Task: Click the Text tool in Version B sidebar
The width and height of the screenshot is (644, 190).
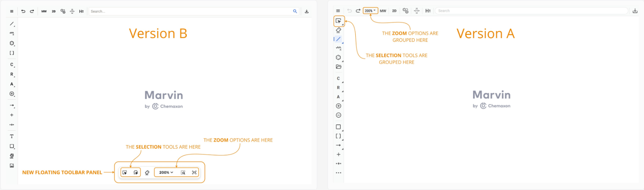Action: tap(12, 136)
